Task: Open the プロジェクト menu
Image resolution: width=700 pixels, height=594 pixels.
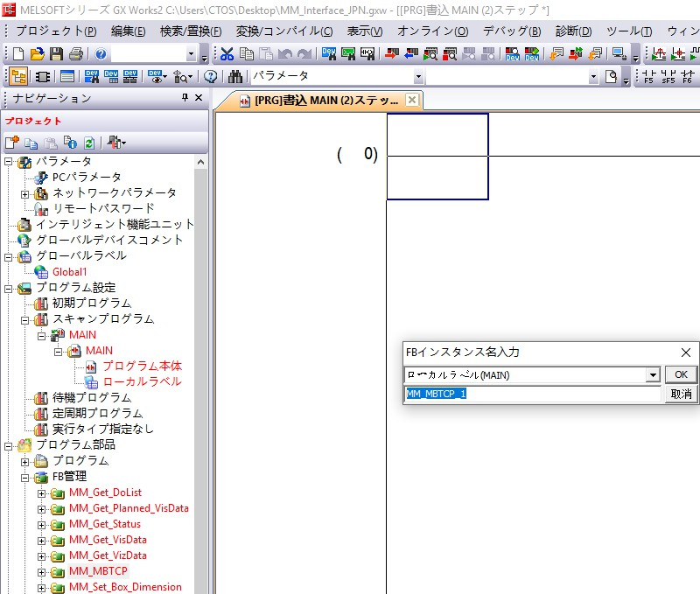Action: [x=56, y=31]
